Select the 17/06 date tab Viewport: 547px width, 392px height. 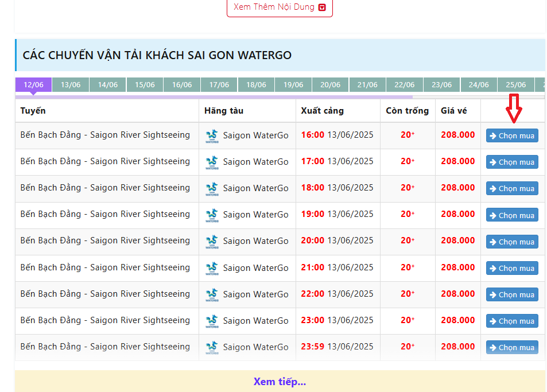(x=219, y=85)
